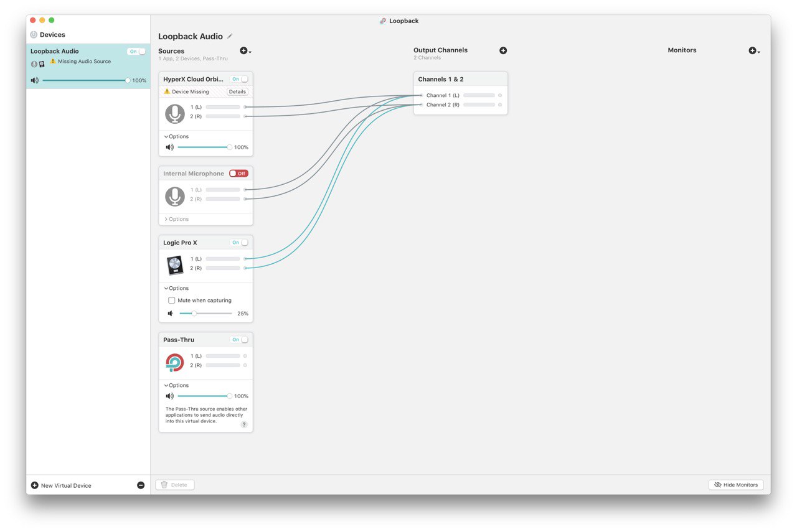Click the '2 Channels' subtitle text
The width and height of the screenshot is (797, 532).
tap(427, 58)
